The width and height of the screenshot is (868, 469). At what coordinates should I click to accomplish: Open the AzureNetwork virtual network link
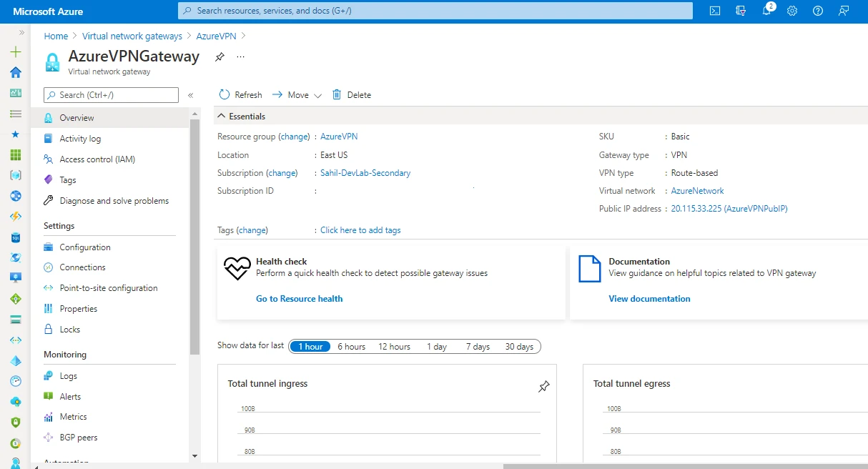pos(697,191)
